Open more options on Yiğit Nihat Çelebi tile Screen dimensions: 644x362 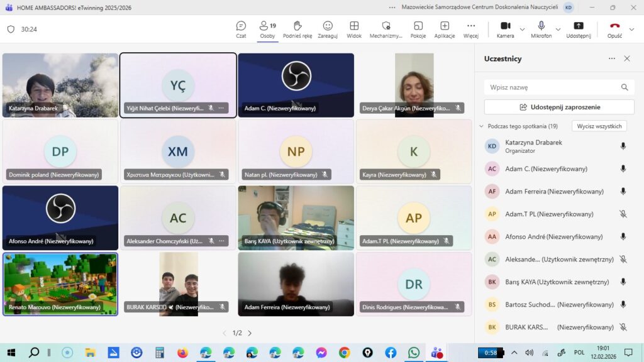pos(221,108)
